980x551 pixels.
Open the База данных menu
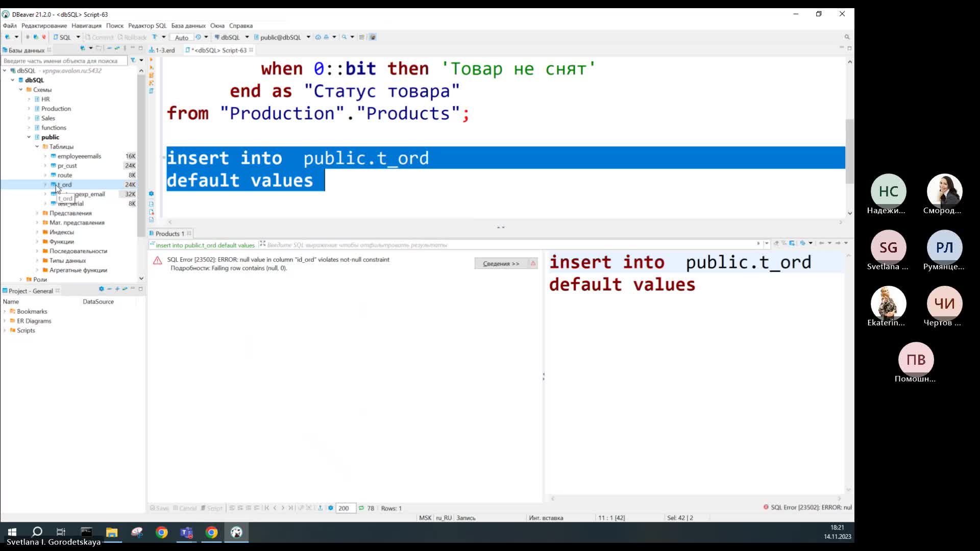(x=188, y=26)
